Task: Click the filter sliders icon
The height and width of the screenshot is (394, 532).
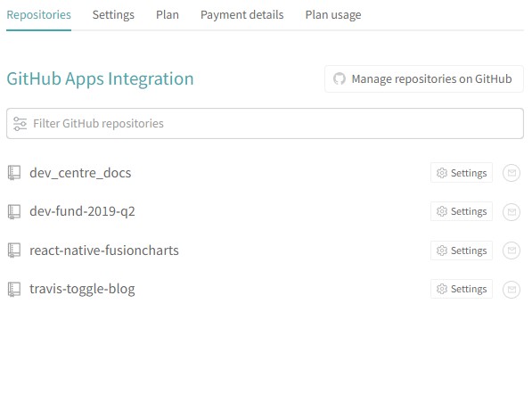Action: [20, 124]
